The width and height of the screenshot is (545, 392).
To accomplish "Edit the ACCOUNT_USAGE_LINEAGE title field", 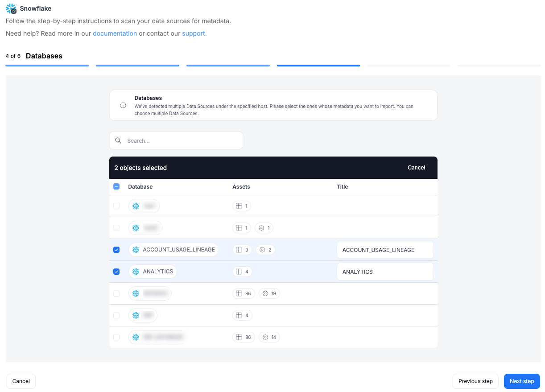I will [385, 250].
